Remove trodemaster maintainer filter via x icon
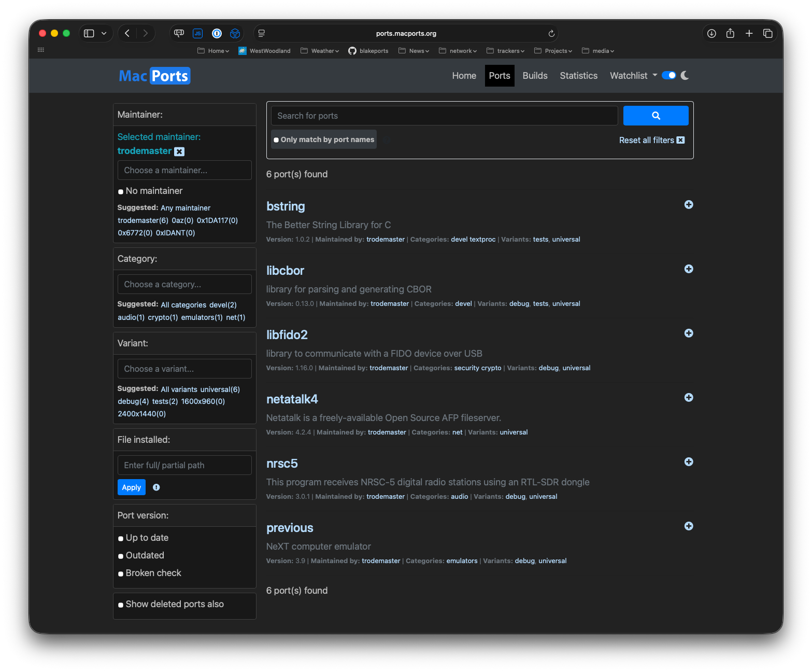 tap(179, 151)
